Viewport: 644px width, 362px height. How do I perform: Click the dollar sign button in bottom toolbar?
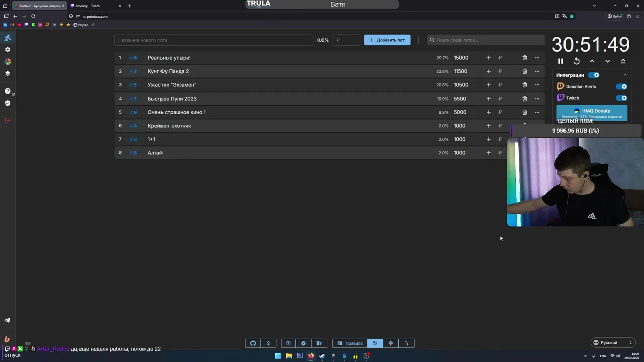click(268, 343)
